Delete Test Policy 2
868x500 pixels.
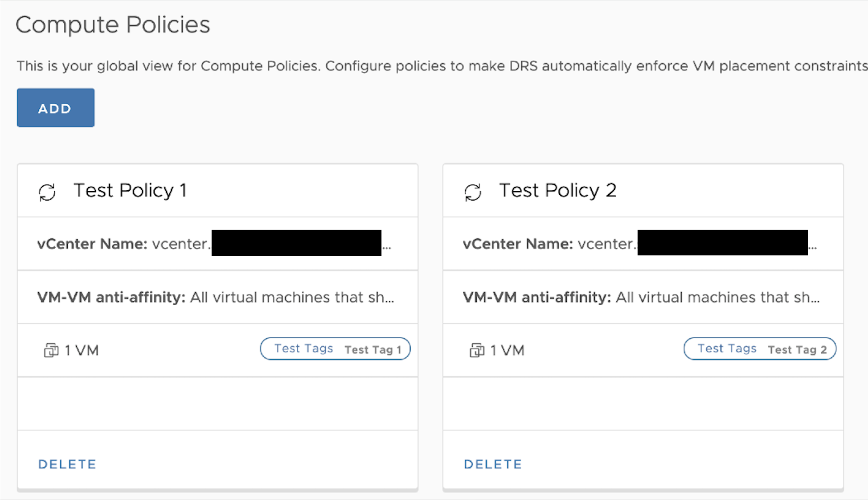pos(493,464)
